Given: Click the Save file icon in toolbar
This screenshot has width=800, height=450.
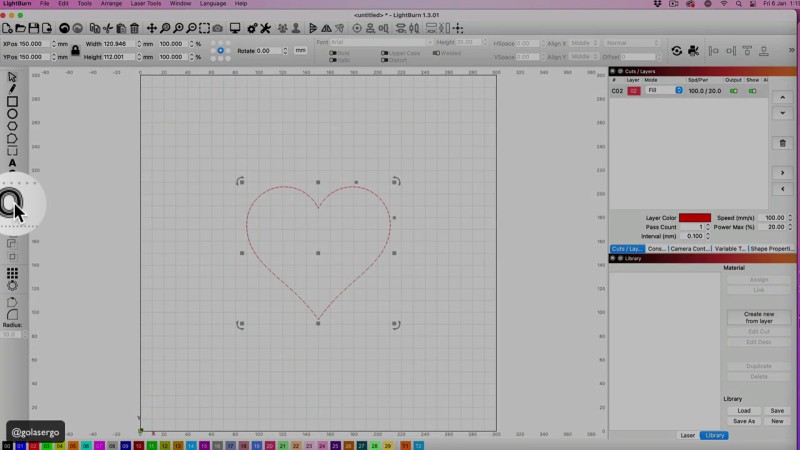Looking at the screenshot, I should (x=34, y=28).
